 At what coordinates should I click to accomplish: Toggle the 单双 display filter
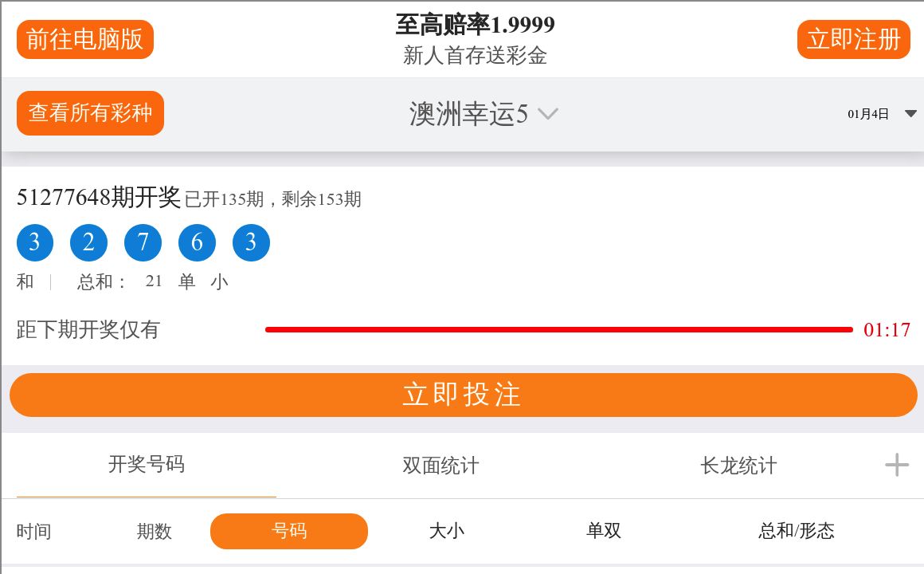[x=604, y=531]
